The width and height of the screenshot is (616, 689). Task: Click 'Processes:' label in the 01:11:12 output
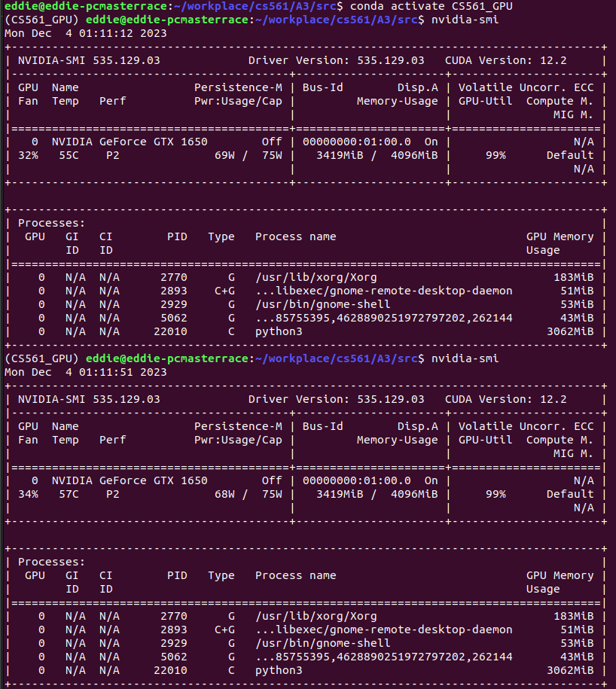pyautogui.click(x=51, y=223)
